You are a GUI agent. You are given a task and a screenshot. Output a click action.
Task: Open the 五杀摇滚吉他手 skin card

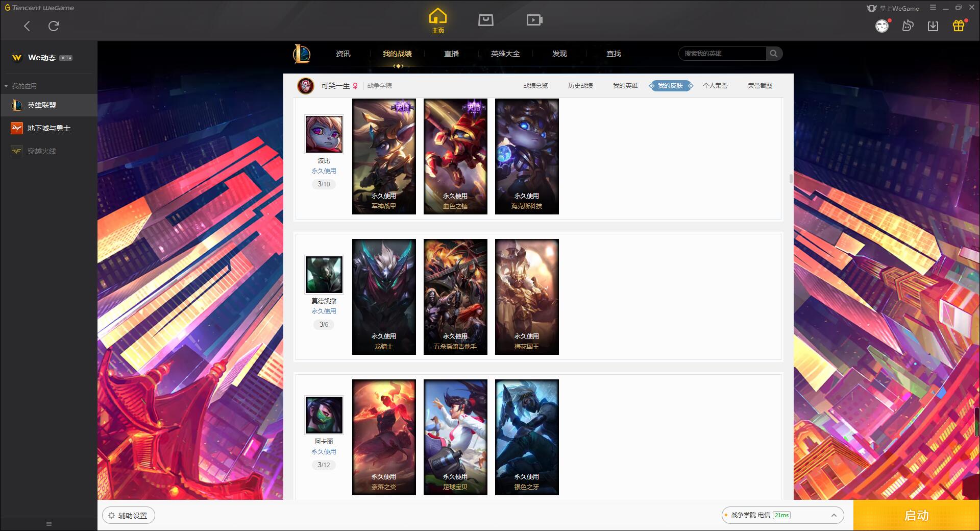pyautogui.click(x=455, y=297)
